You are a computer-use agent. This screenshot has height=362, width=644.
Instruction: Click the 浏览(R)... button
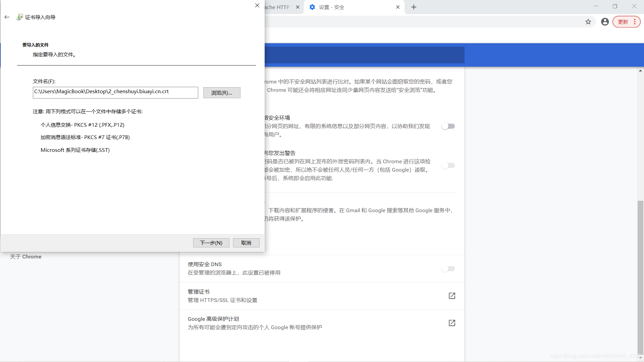point(221,93)
